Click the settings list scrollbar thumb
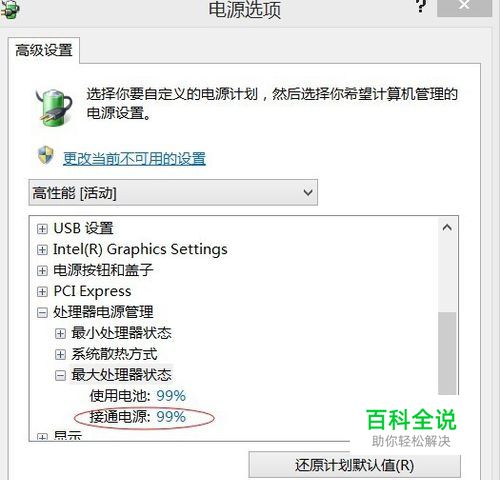This screenshot has height=480, width=500. coord(447,353)
